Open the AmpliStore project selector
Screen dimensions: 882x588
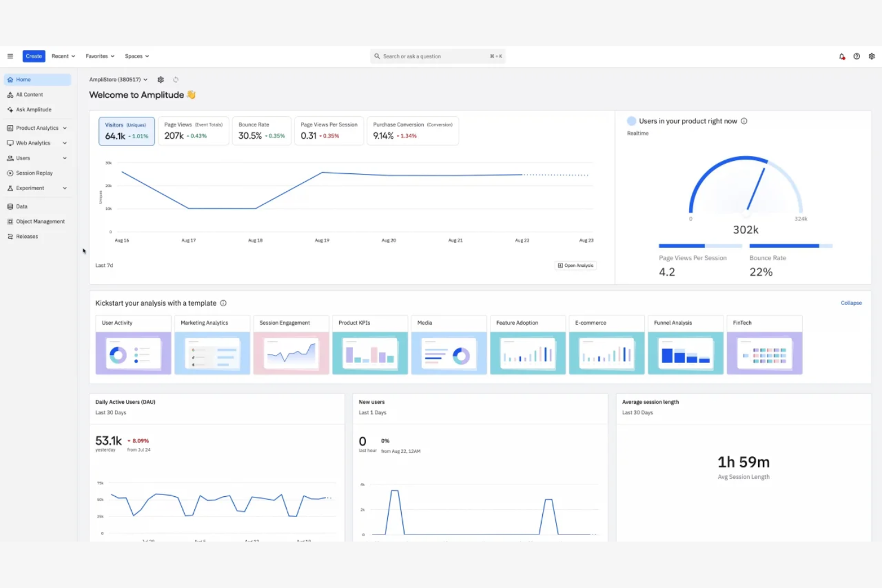click(x=118, y=79)
